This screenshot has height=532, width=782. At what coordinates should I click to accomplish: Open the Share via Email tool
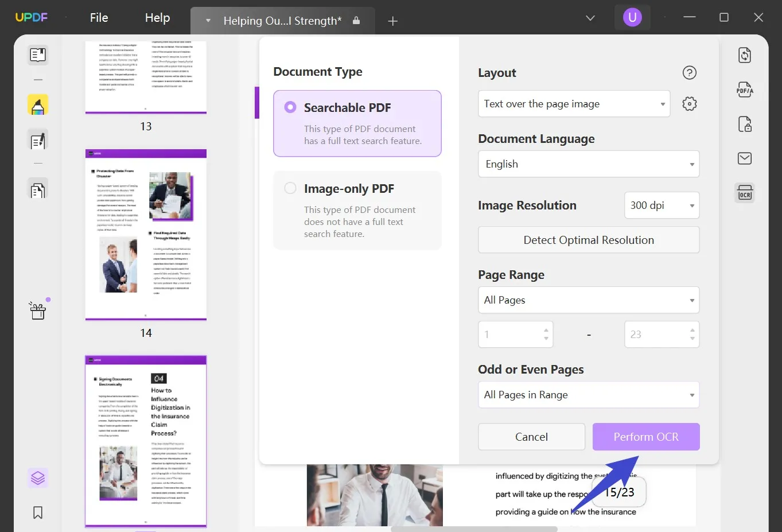point(744,158)
